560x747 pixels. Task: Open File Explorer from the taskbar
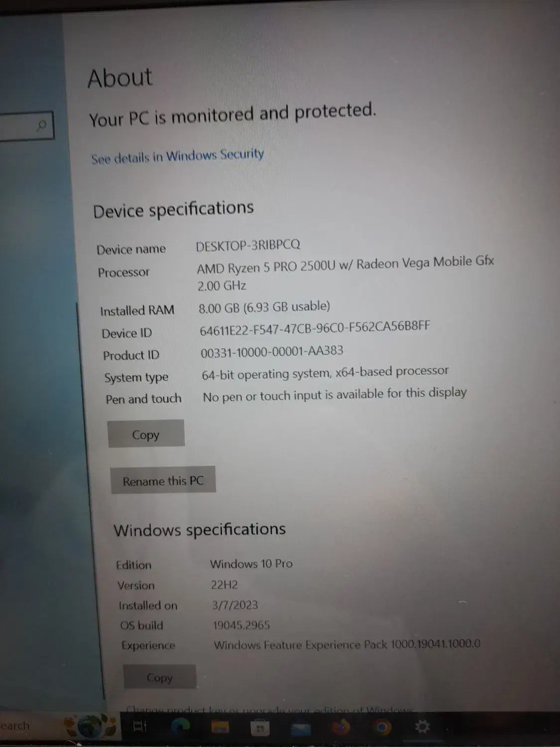[x=220, y=728]
